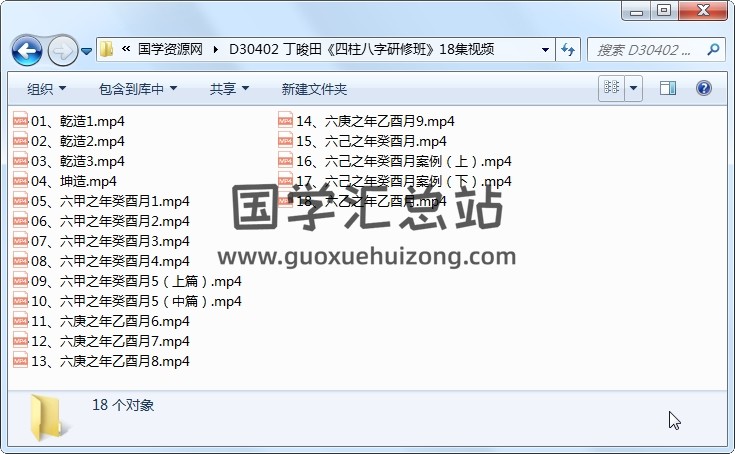Viewport: 735px width, 454px height.
Task: Open the recent locations history dropdown
Action: (x=86, y=51)
